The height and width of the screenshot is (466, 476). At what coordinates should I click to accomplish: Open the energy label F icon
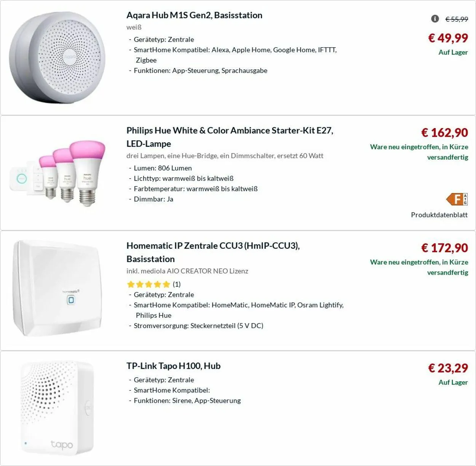tap(457, 199)
